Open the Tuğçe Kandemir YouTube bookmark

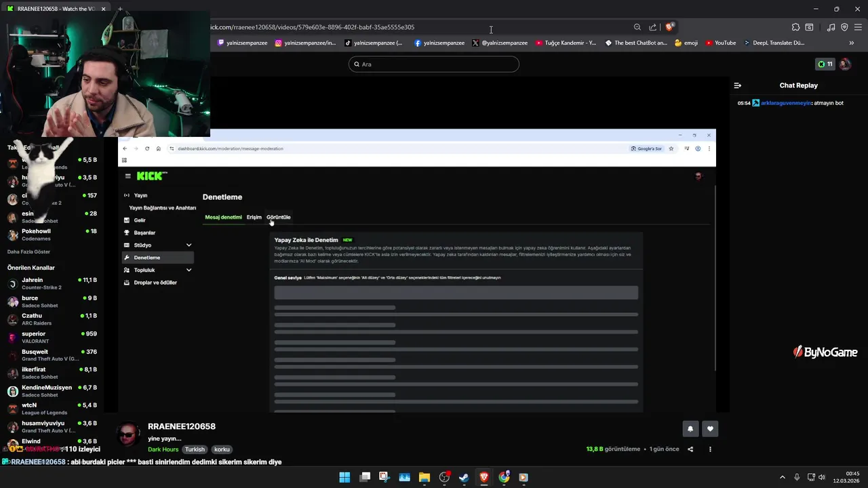point(566,43)
